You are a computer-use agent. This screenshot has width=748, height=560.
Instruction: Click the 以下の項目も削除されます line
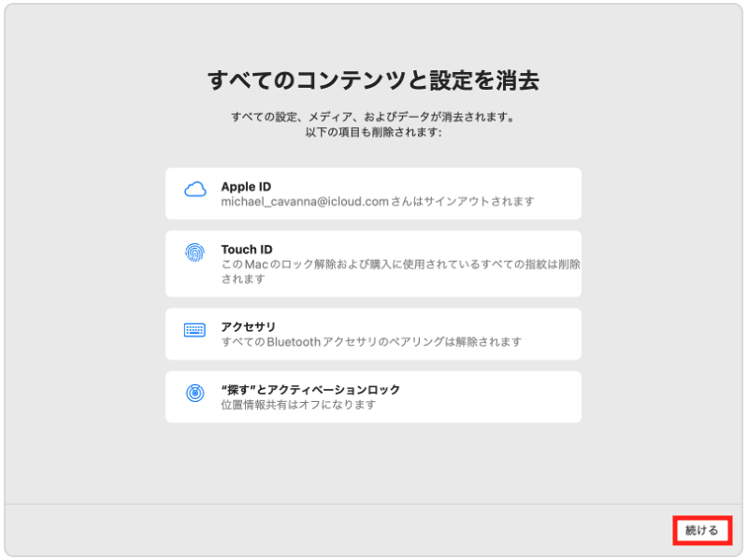point(373,132)
